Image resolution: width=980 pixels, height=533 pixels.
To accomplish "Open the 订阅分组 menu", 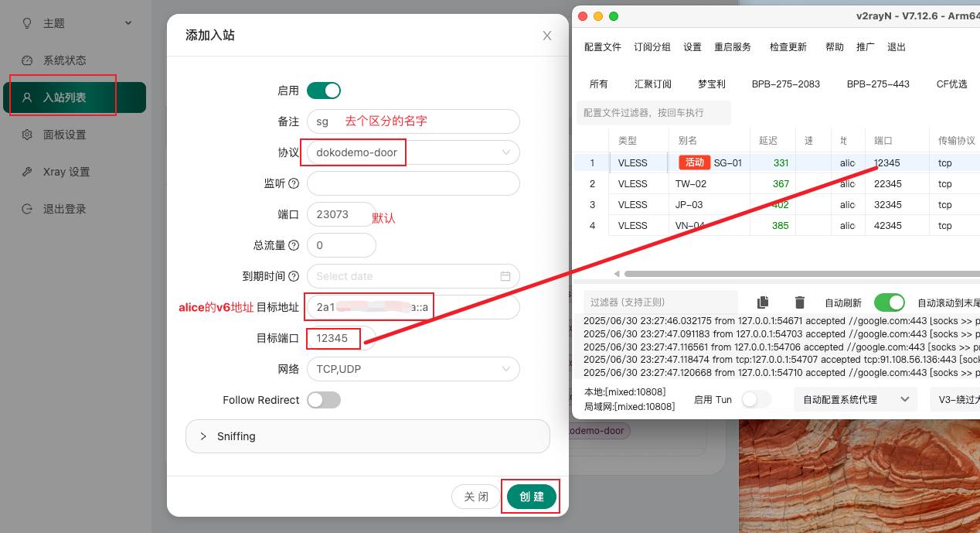I will point(652,47).
